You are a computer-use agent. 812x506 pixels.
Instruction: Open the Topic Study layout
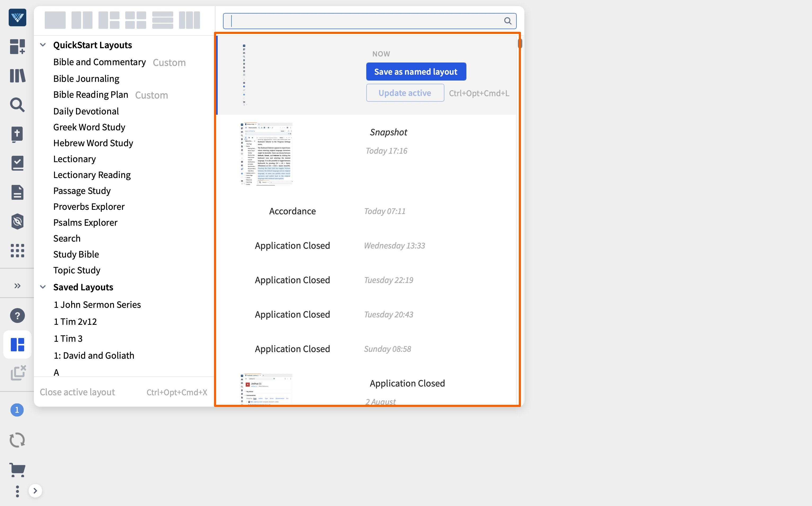tap(77, 270)
